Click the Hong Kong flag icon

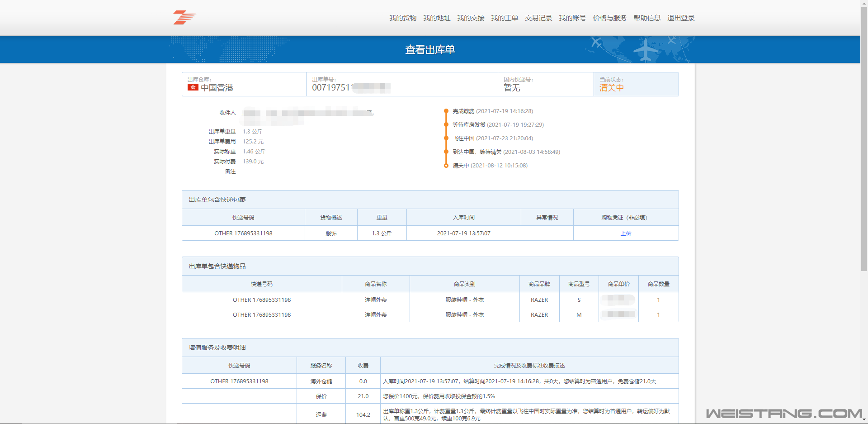(193, 87)
